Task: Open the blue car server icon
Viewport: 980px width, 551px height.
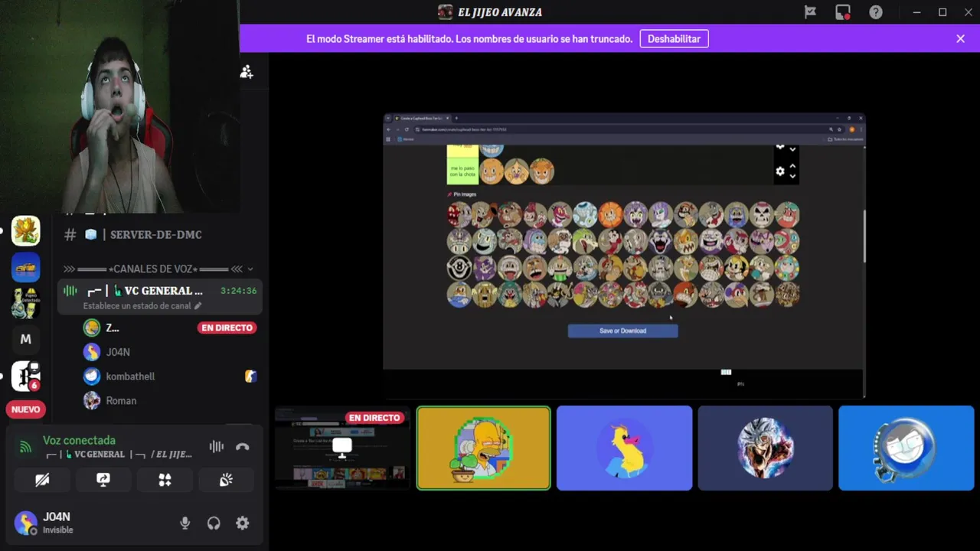Action: click(x=25, y=267)
